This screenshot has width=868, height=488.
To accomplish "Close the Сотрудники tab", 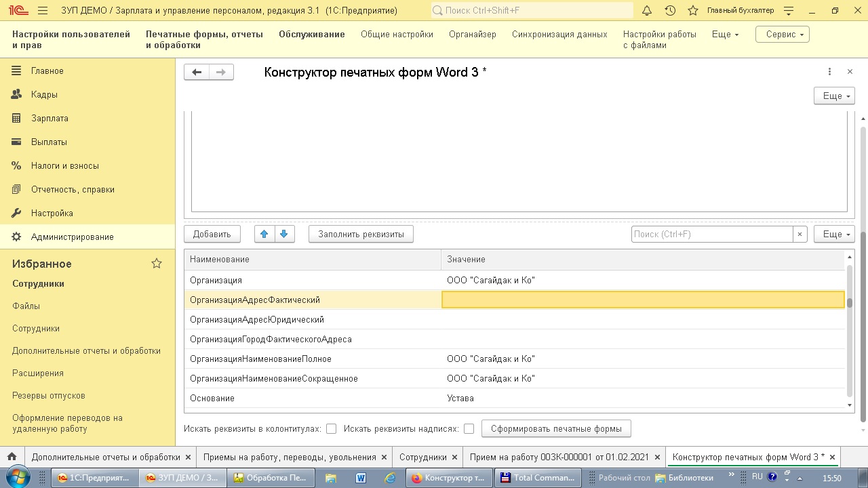I will pyautogui.click(x=455, y=457).
